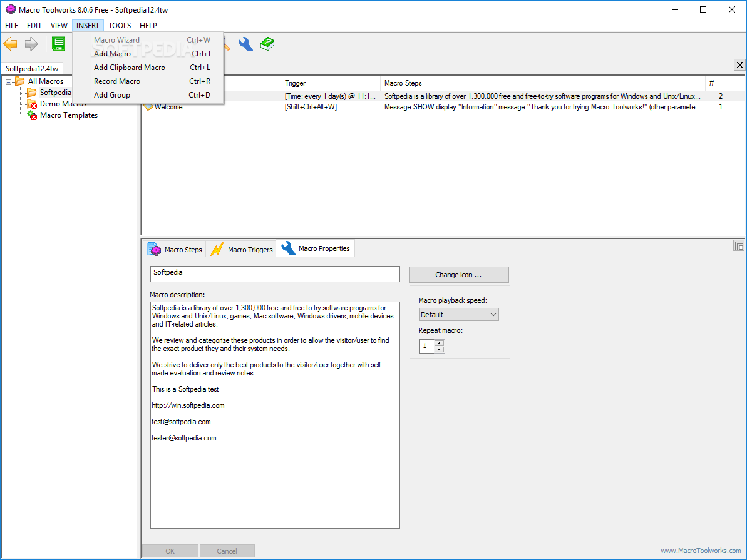Click the Change icon button
Image resolution: width=747 pixels, height=560 pixels.
pyautogui.click(x=459, y=275)
